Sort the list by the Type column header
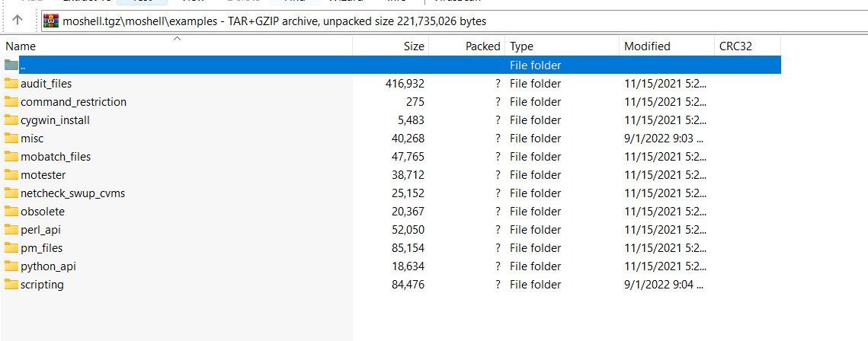868x341 pixels. click(562, 46)
